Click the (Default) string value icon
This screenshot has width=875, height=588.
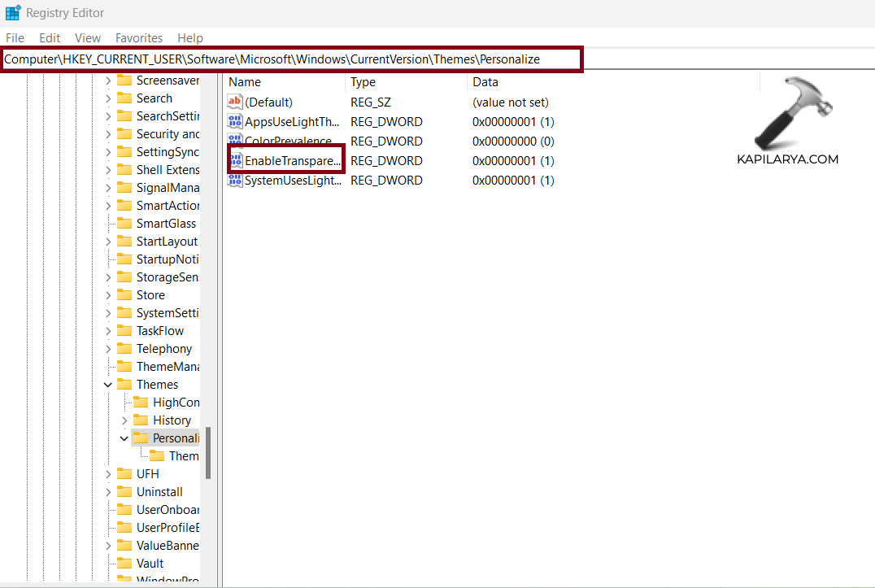coord(235,102)
